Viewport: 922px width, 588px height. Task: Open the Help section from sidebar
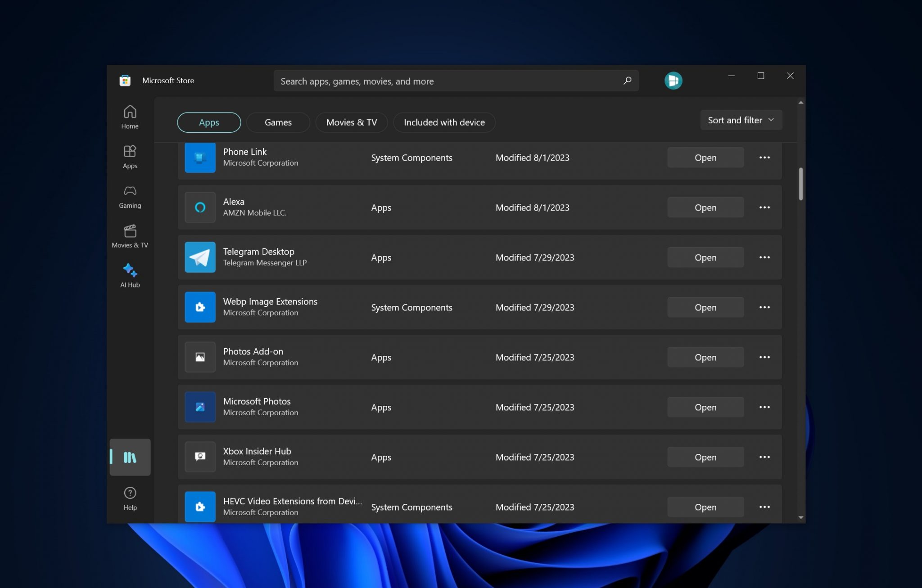click(130, 498)
